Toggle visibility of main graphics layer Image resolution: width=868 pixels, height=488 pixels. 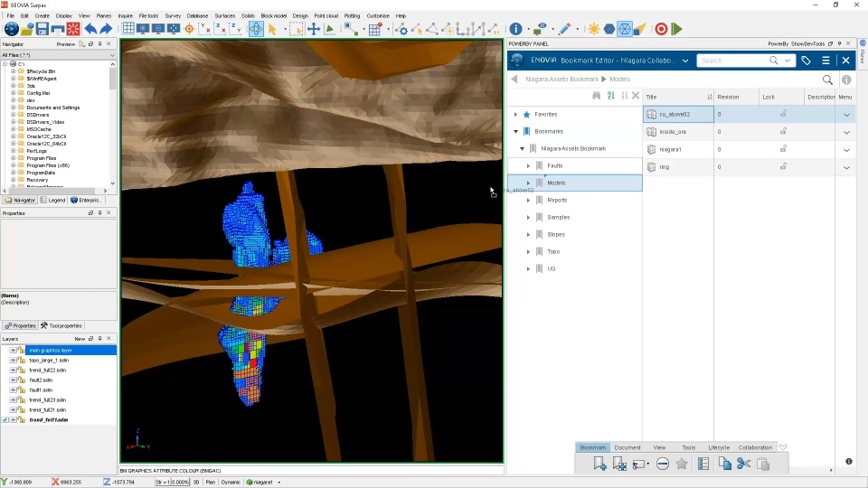[13, 351]
